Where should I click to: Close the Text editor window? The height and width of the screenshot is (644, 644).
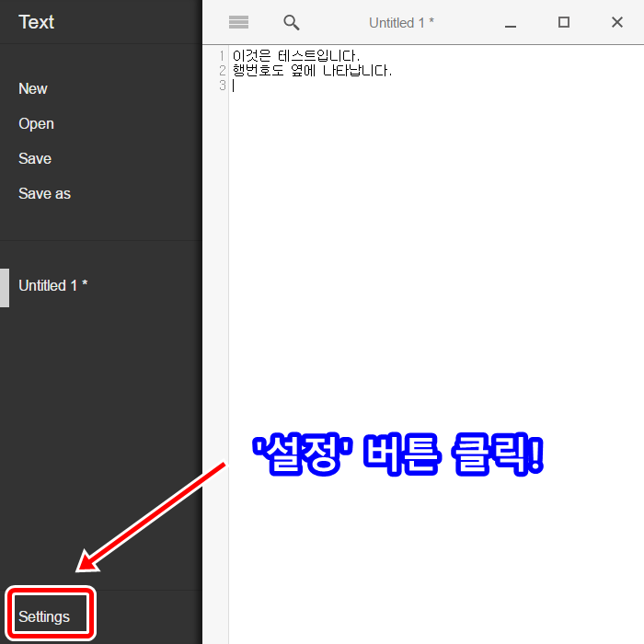[617, 22]
